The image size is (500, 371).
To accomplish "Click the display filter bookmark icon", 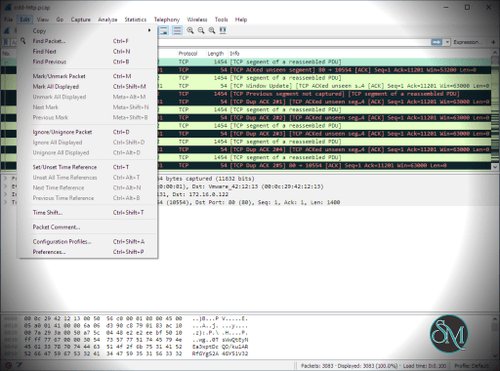I will [7, 42].
